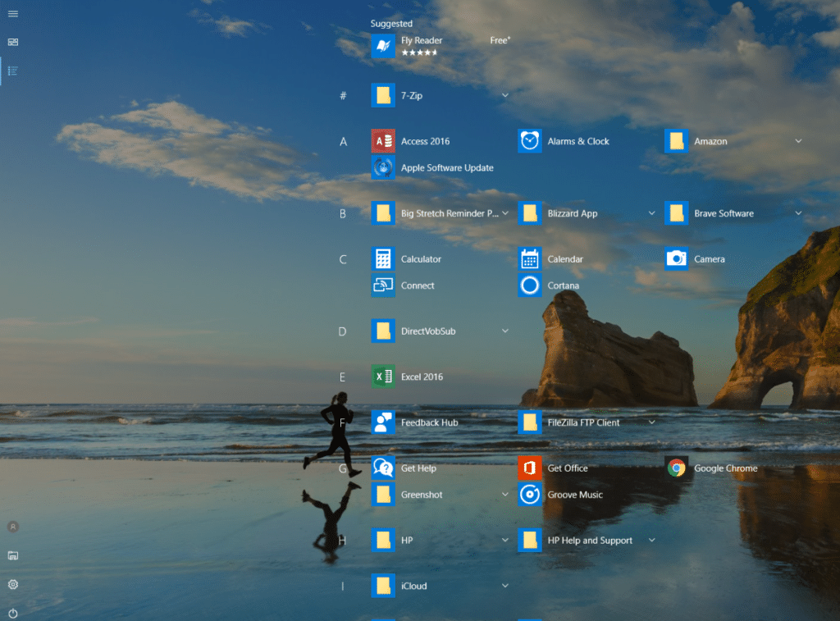
Task: Click the HP Help and Support folder icon
Action: [x=530, y=540]
